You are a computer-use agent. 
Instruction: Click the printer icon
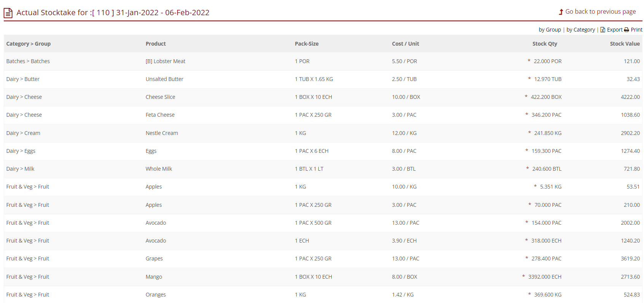[x=627, y=30]
